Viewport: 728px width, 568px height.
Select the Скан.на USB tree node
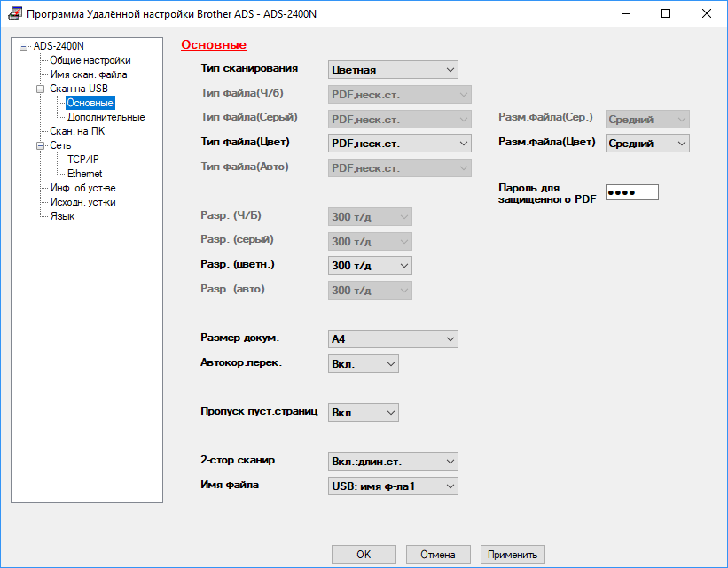point(78,89)
